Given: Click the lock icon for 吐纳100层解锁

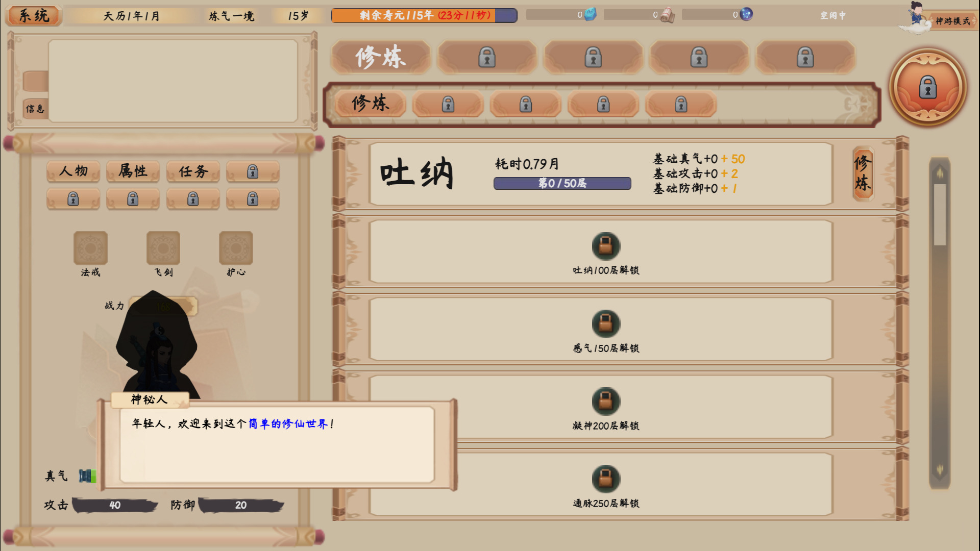Looking at the screenshot, I should 606,246.
